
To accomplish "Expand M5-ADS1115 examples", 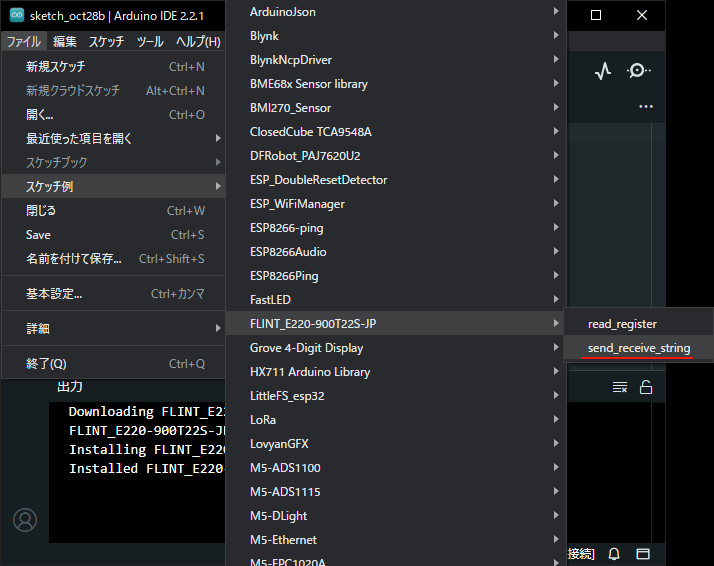I will [x=396, y=492].
